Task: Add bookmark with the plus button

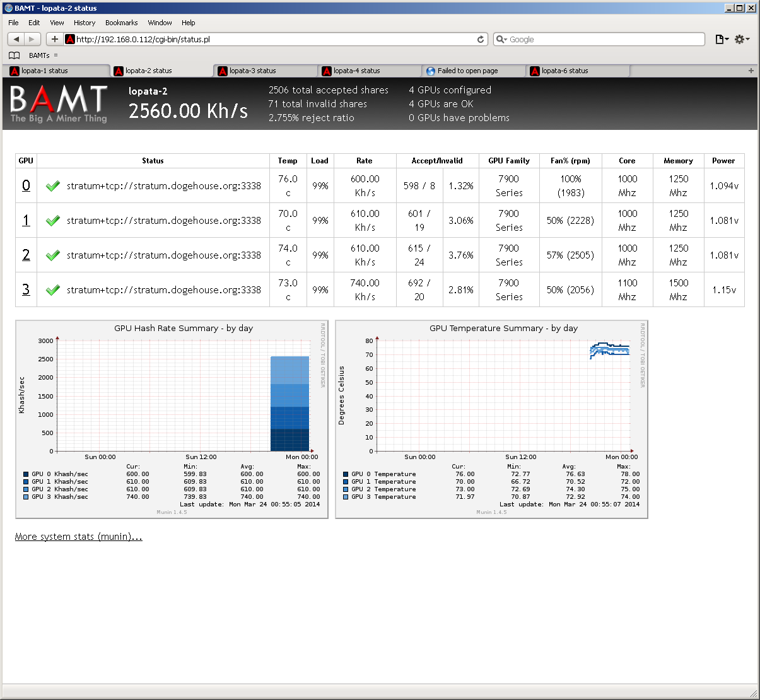Action: (x=55, y=39)
